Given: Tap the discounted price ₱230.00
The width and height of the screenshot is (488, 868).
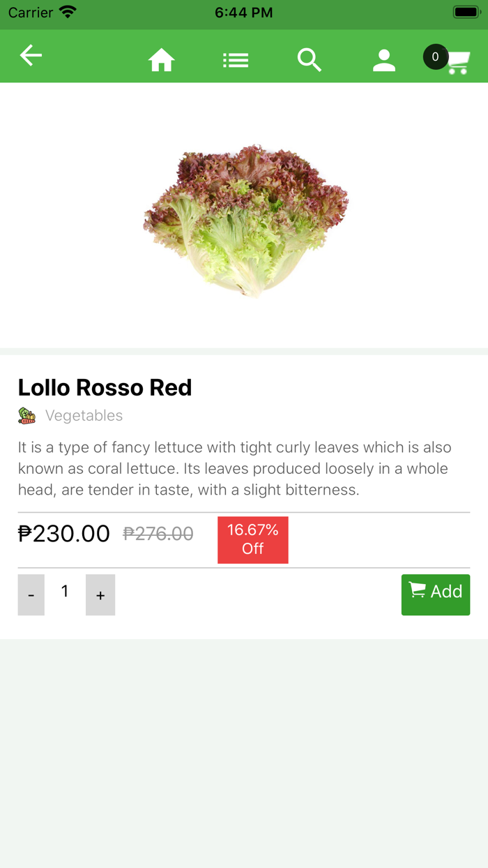Looking at the screenshot, I should click(64, 533).
